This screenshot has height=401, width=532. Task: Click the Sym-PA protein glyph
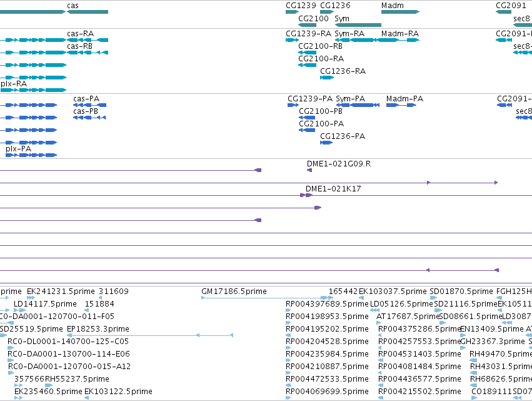click(358, 105)
